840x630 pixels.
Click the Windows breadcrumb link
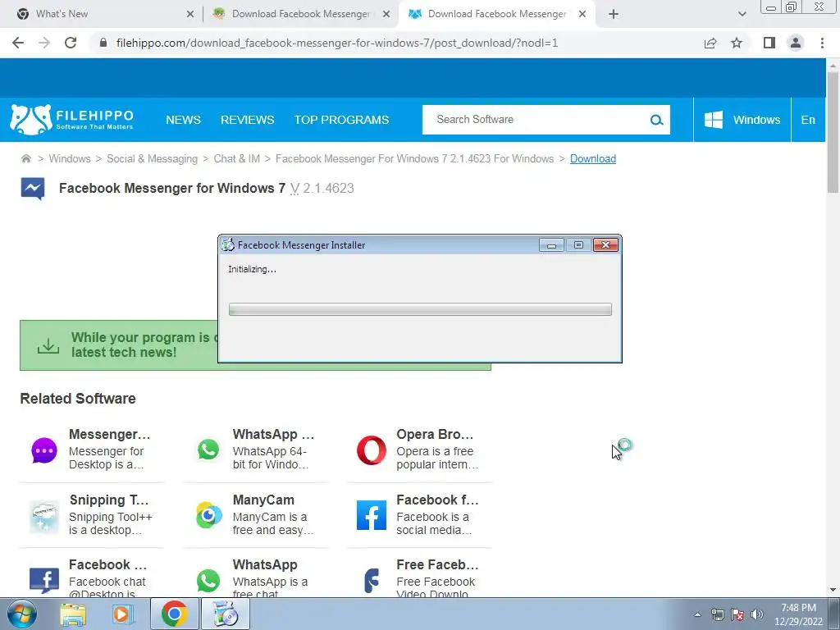tap(70, 158)
